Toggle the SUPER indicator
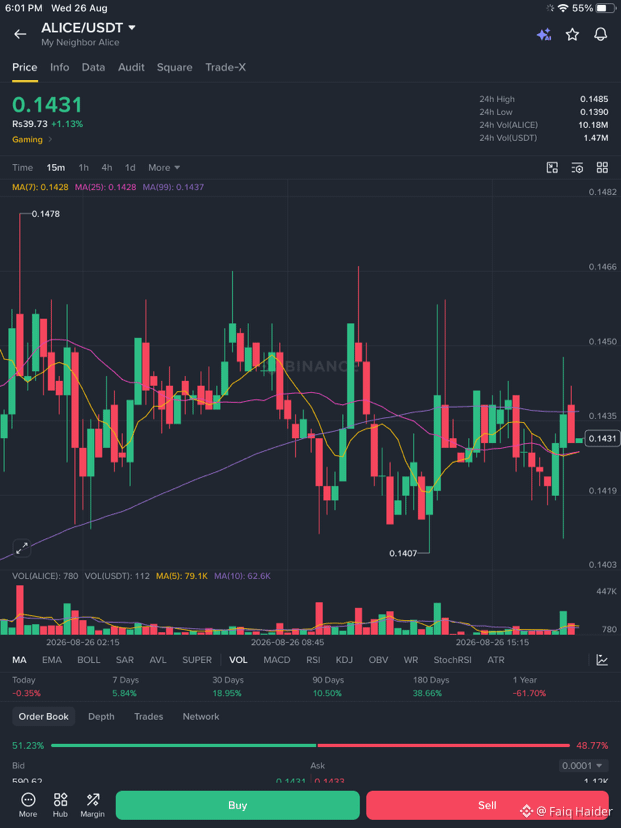The image size is (621, 828). [x=197, y=660]
